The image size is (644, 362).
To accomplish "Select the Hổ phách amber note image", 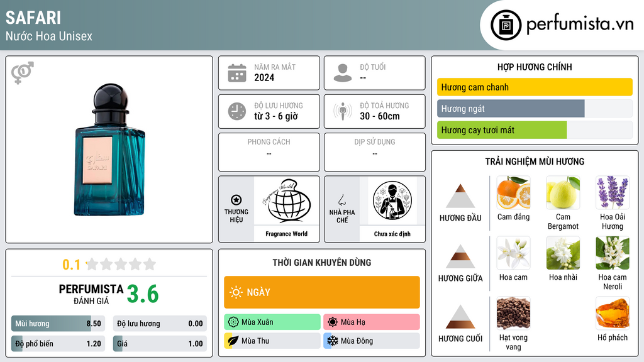I will pyautogui.click(x=613, y=313).
